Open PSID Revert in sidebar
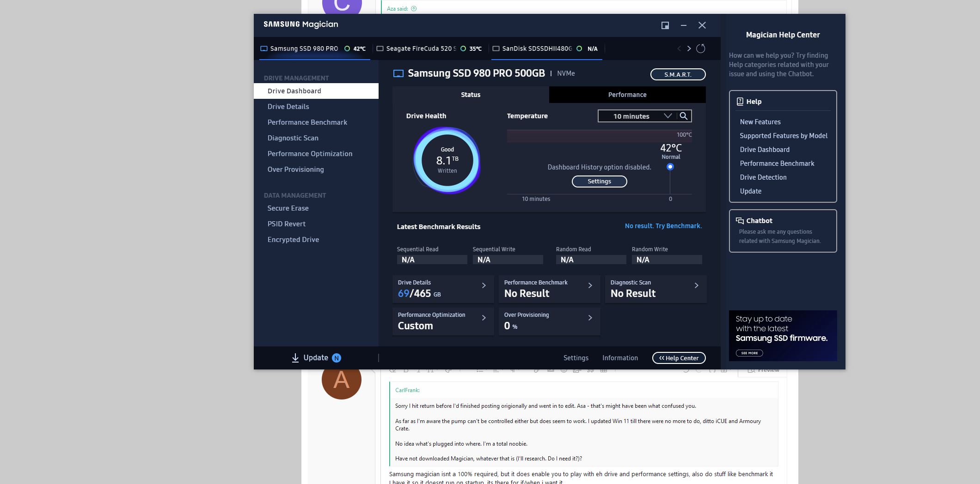The height and width of the screenshot is (484, 980). coord(316,224)
